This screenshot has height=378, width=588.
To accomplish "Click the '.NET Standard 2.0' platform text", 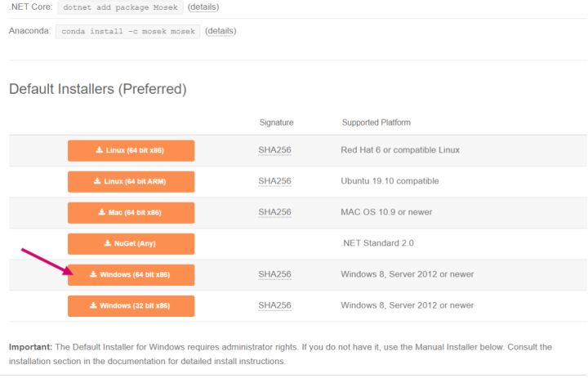I will click(377, 243).
